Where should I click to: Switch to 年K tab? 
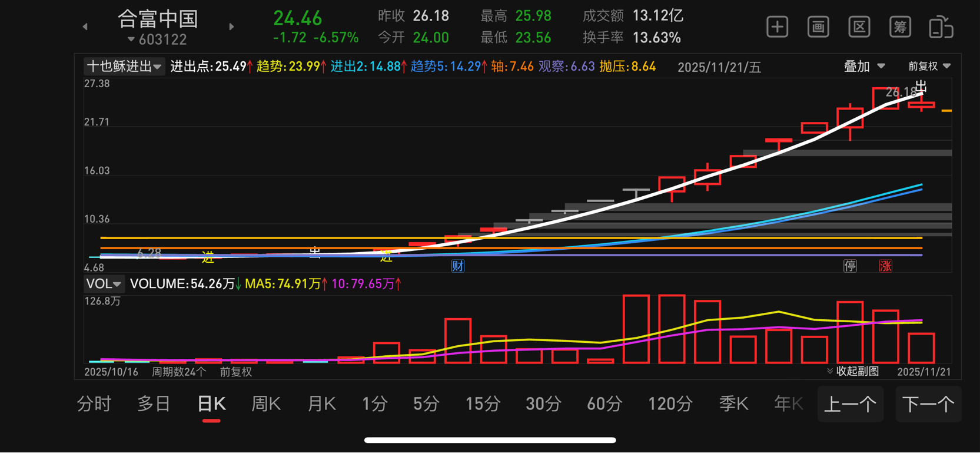(x=789, y=404)
